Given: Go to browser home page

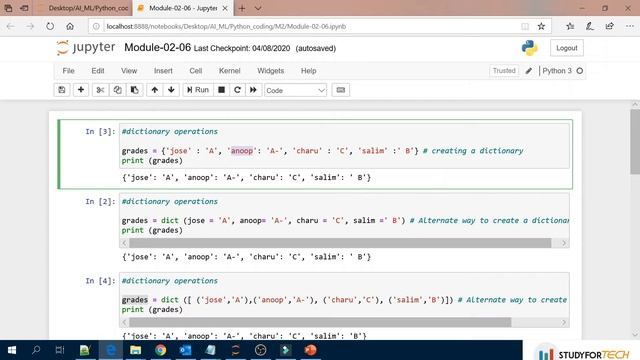Looking at the screenshot, I should [70, 26].
